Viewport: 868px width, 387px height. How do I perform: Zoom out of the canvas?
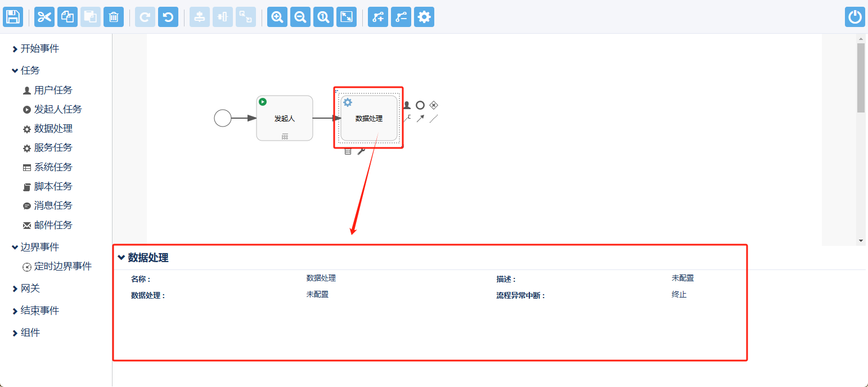coord(300,17)
